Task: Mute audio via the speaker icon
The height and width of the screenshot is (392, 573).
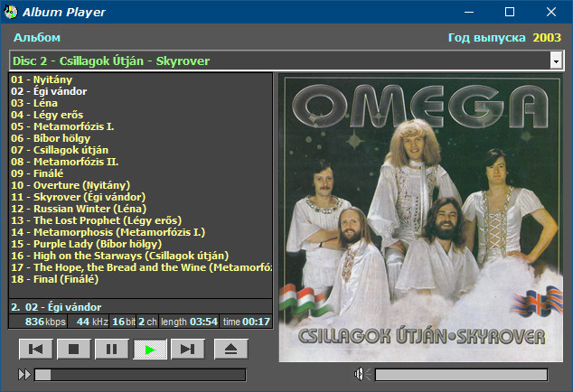Action: pos(362,374)
